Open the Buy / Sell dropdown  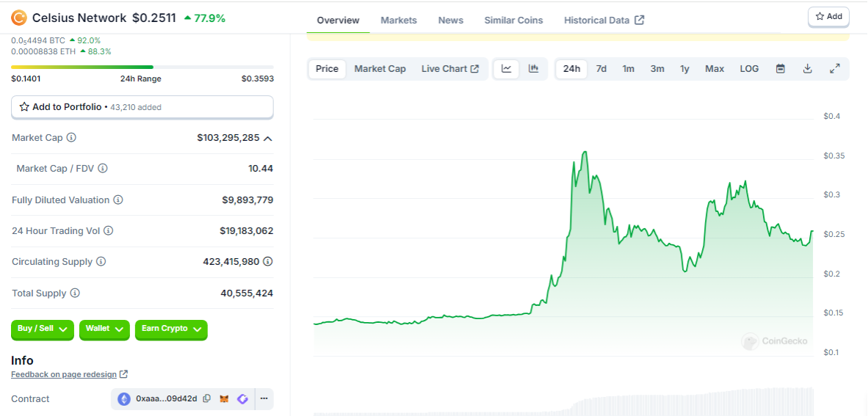point(43,329)
